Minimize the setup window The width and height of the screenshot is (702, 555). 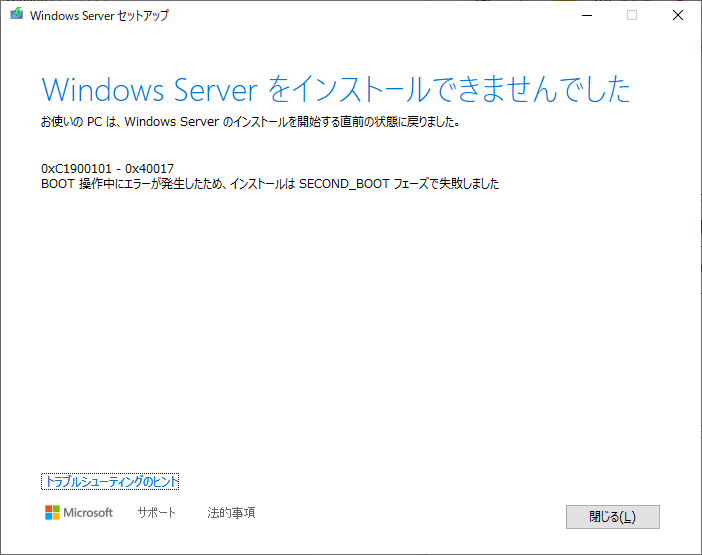pos(586,15)
